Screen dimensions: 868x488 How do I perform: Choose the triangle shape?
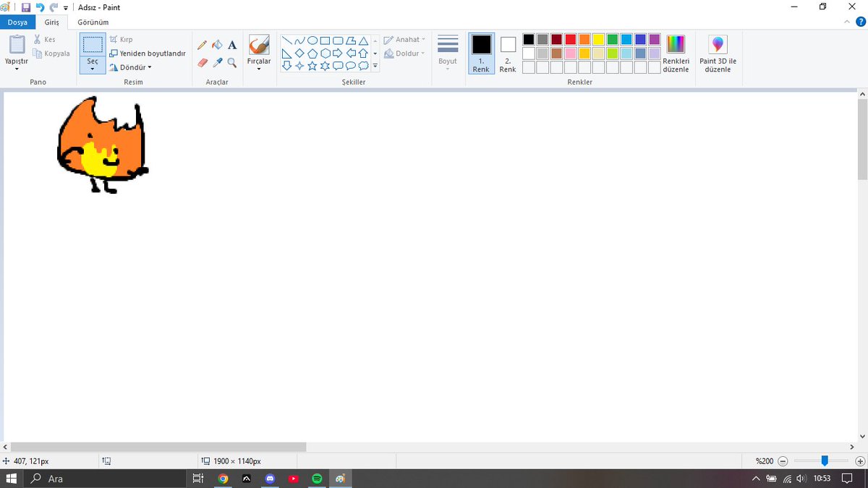(x=364, y=40)
